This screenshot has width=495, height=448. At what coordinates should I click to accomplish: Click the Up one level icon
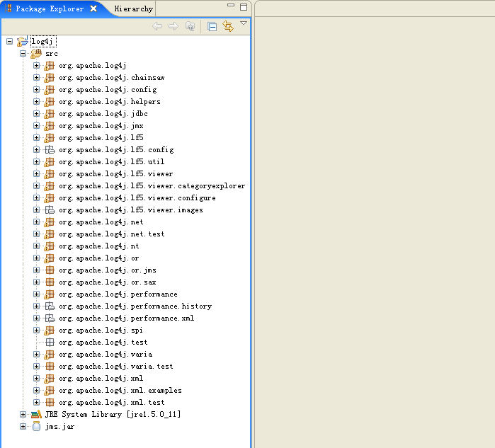pyautogui.click(x=190, y=26)
